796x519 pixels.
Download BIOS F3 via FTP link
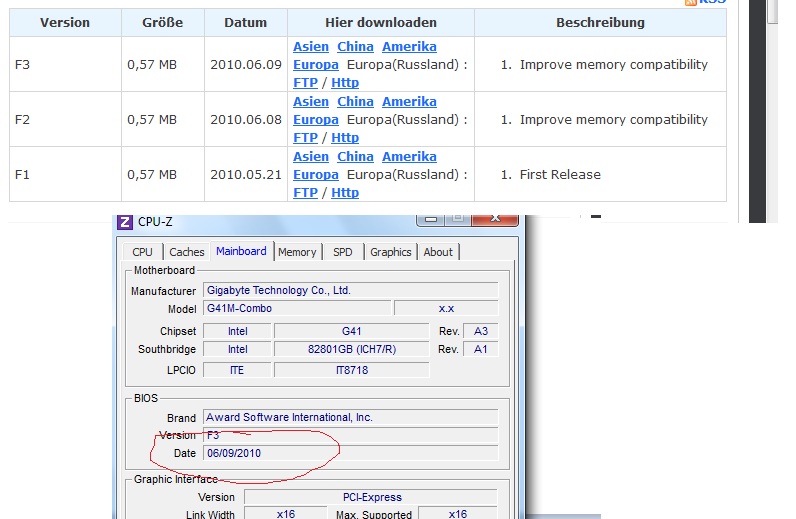click(305, 82)
